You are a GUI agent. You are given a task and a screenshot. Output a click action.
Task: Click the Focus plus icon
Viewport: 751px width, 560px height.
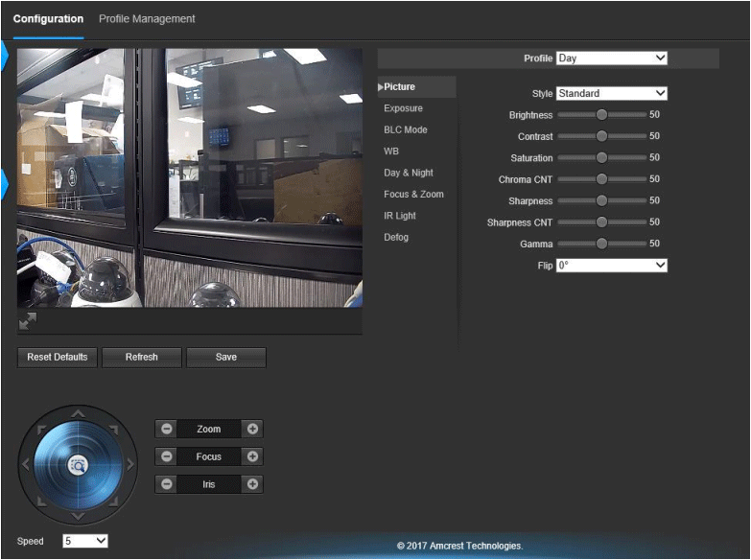pyautogui.click(x=252, y=456)
